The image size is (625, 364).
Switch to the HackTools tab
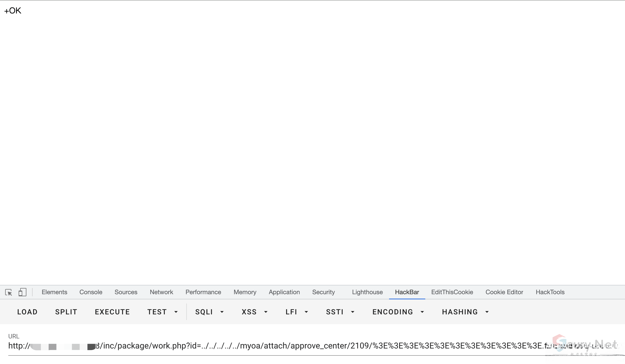tap(550, 292)
